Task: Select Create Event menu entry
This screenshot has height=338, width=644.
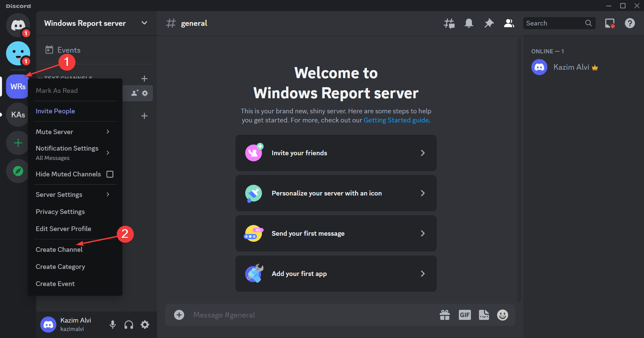Action: [x=75, y=284]
